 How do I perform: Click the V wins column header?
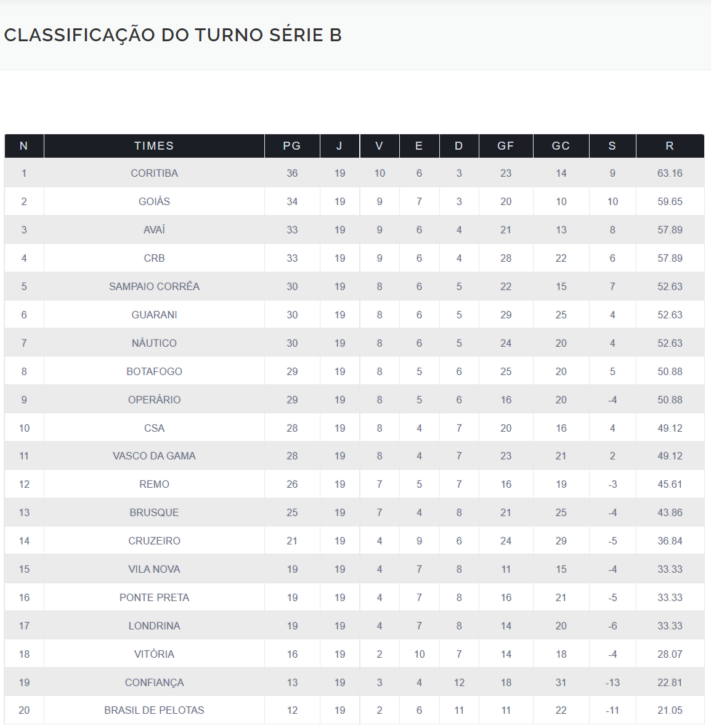380,146
